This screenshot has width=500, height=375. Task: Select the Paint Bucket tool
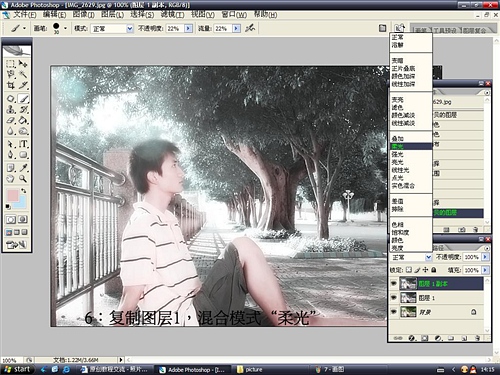(x=23, y=120)
